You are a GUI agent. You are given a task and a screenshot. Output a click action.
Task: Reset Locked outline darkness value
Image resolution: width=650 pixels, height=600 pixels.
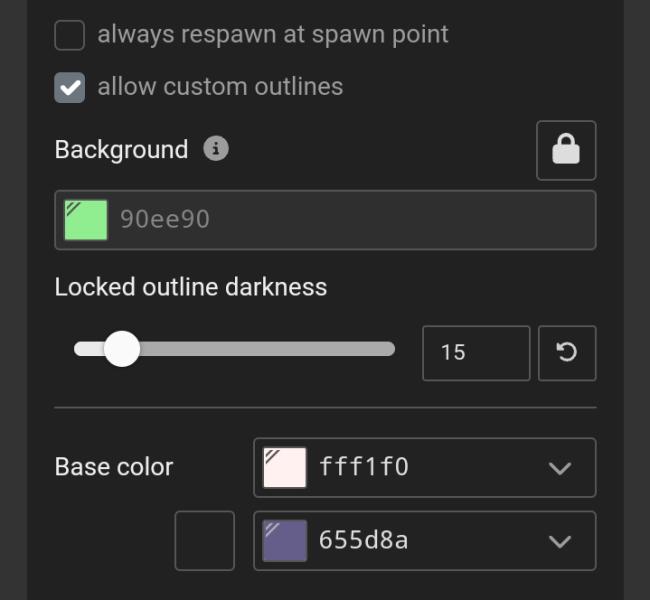coord(567,353)
